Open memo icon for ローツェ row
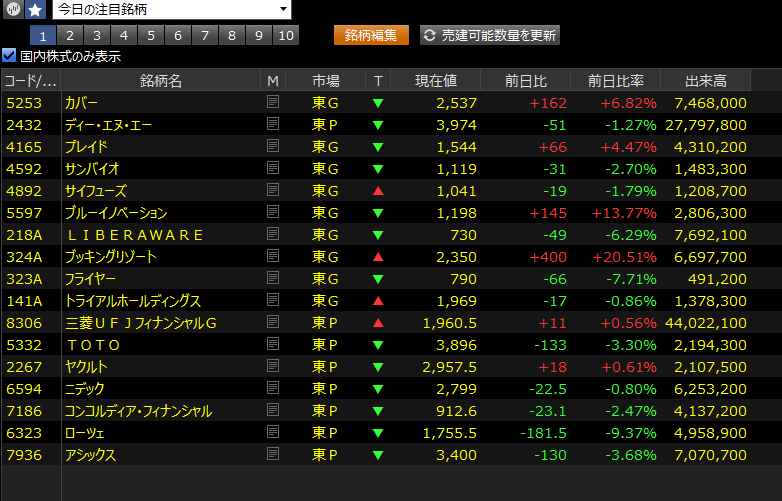This screenshot has height=501, width=782. click(x=273, y=432)
